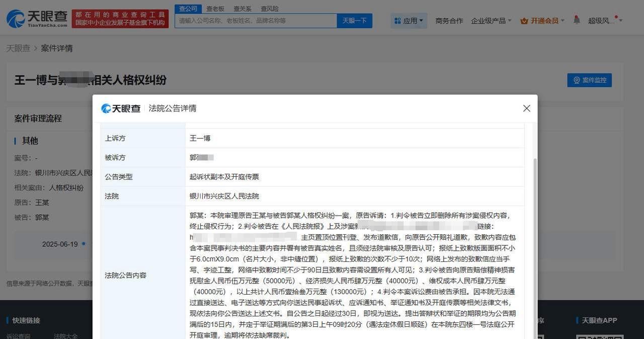
Task: Click the case title 王一博与郭…人格权纠纷
Action: (90, 80)
